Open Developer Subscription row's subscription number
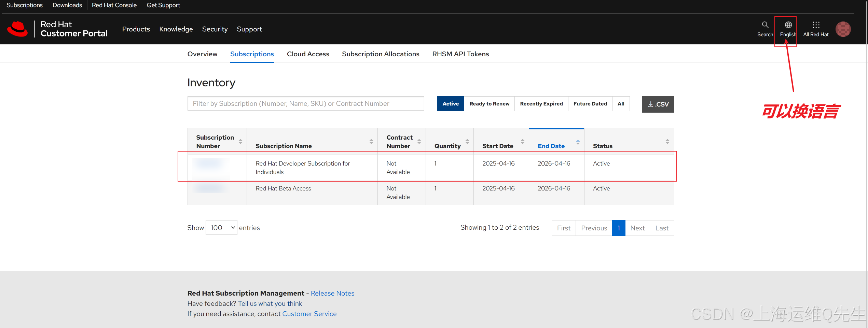Viewport: 868px width, 328px height. tap(209, 163)
